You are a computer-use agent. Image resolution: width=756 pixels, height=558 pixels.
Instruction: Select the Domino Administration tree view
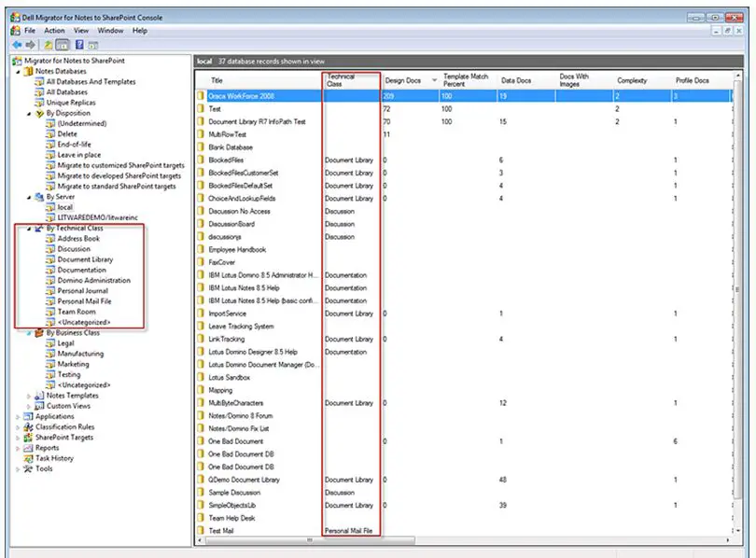pos(94,281)
